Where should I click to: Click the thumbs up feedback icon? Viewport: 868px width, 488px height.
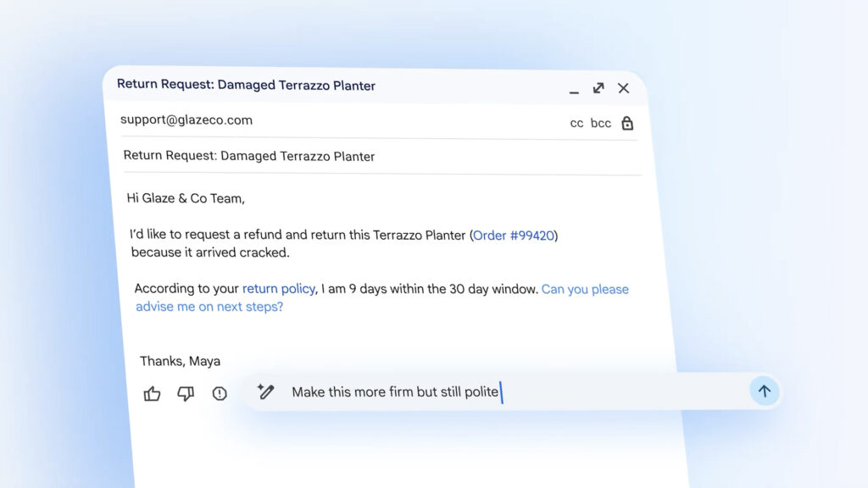153,393
